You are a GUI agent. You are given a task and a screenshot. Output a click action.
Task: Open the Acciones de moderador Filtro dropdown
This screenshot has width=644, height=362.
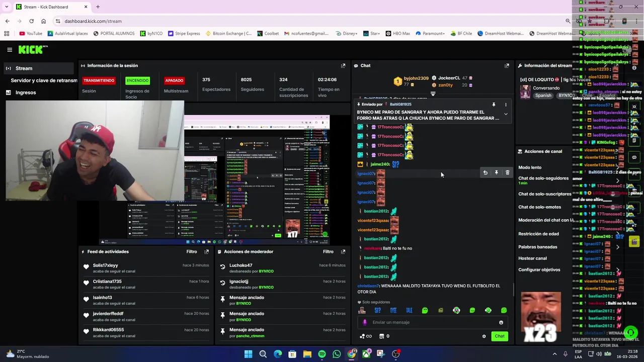pyautogui.click(x=328, y=251)
